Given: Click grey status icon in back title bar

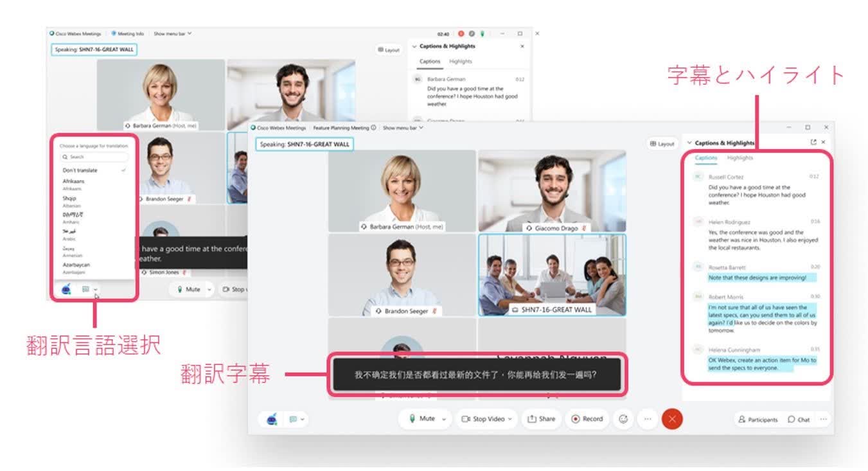Looking at the screenshot, I should 472,33.
